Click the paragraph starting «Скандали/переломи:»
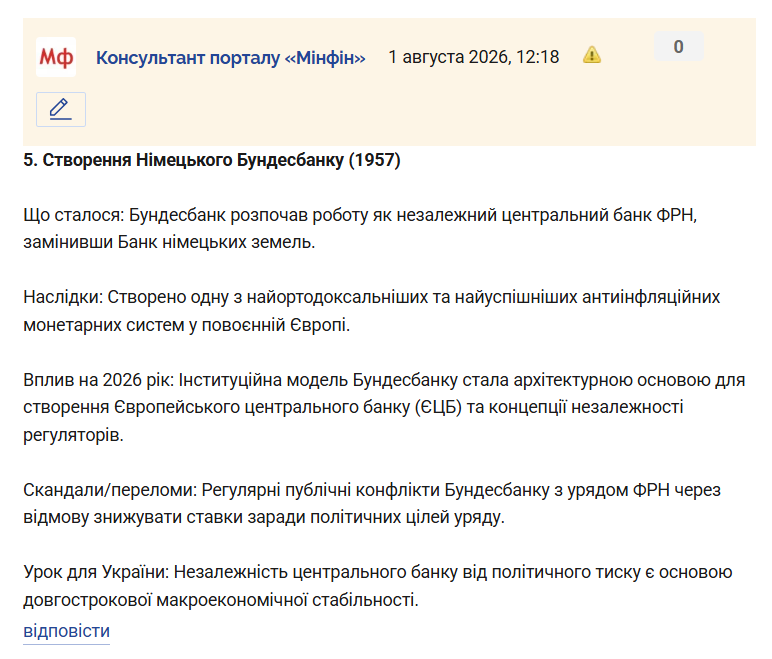 (372, 503)
